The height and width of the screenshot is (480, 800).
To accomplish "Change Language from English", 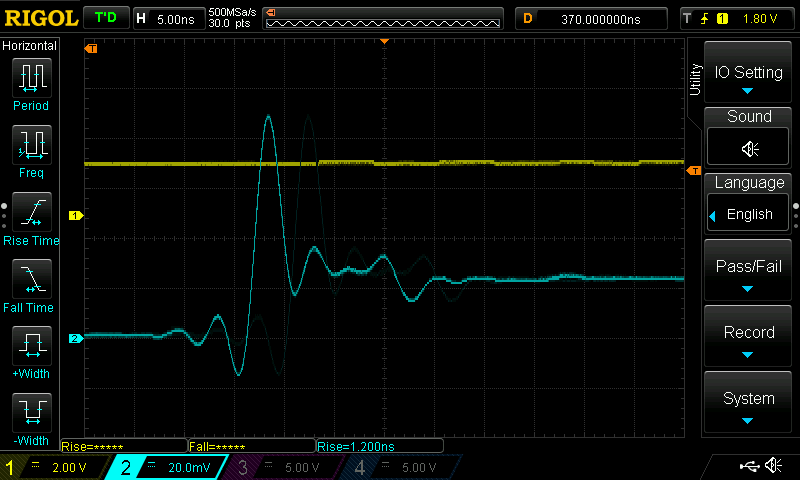I will coord(748,213).
